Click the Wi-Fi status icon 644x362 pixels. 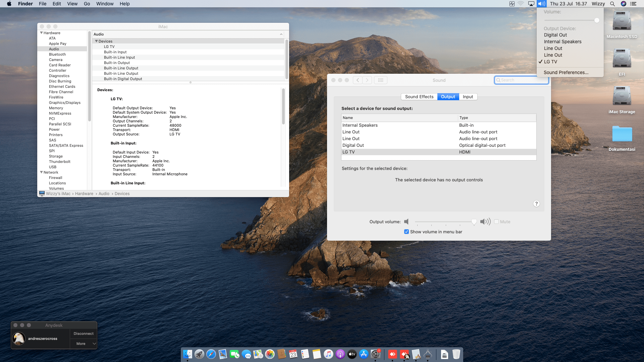[x=521, y=4]
